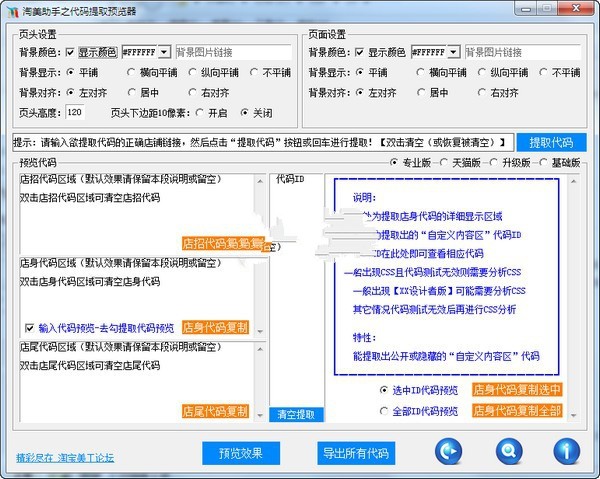Click the 导出所有代码 button
The height and width of the screenshot is (479, 600).
point(356,453)
